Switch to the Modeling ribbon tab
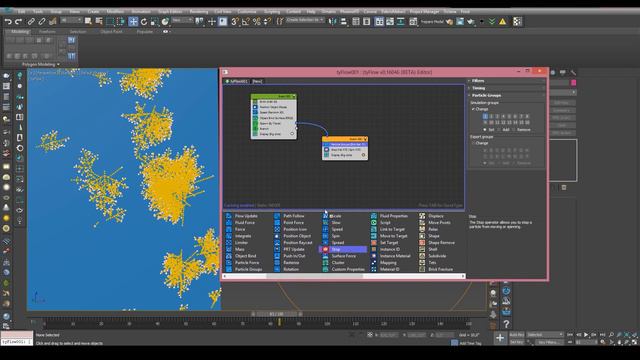 point(20,31)
